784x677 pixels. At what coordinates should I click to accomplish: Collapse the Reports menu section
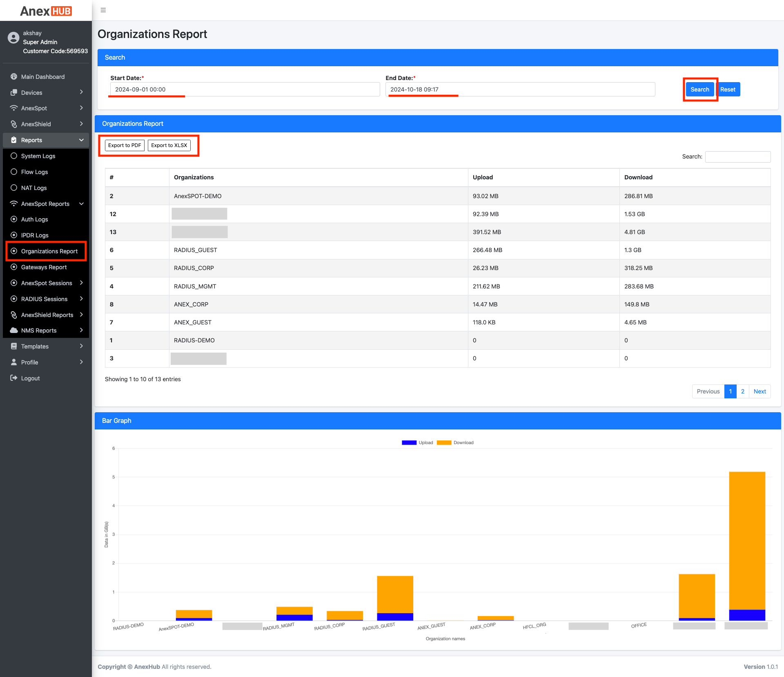tap(81, 140)
